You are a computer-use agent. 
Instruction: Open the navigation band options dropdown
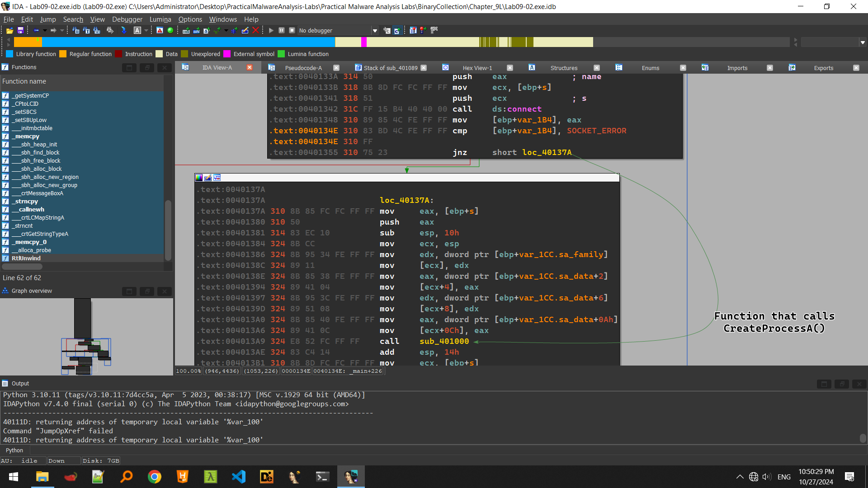(863, 42)
